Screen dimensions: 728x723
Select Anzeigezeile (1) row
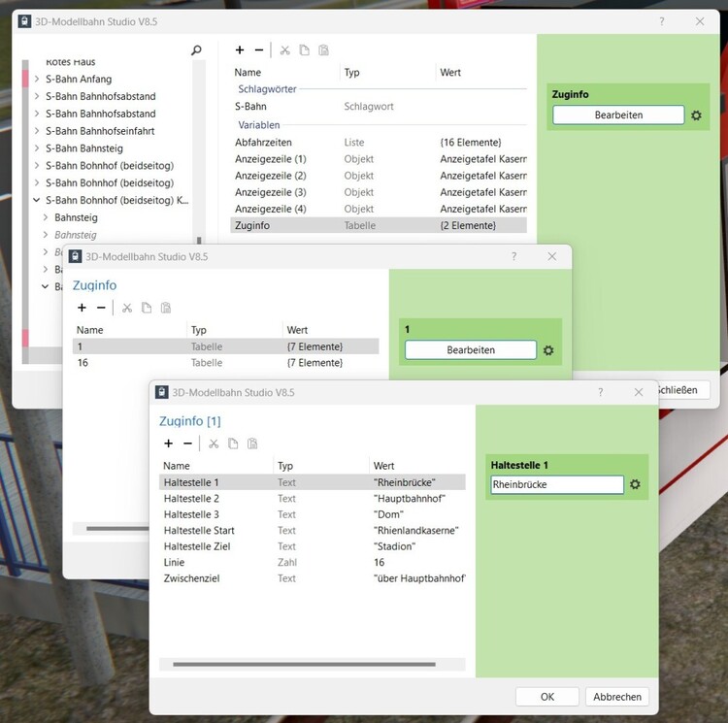pos(379,159)
